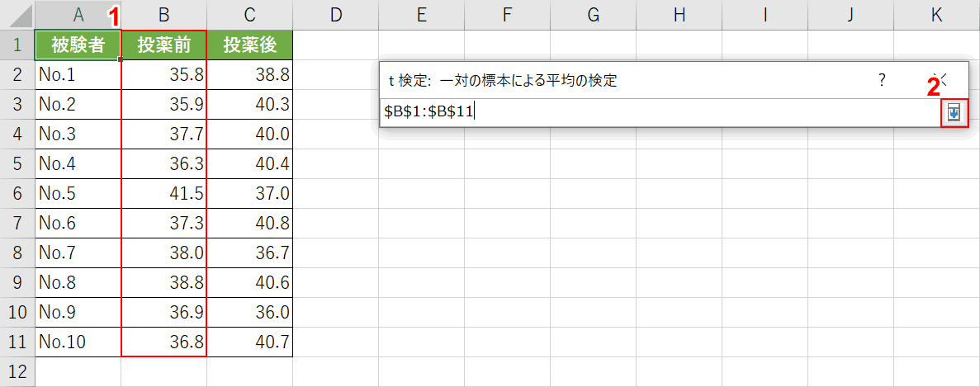
Task: Click the help question mark in dialog
Action: coord(882,79)
